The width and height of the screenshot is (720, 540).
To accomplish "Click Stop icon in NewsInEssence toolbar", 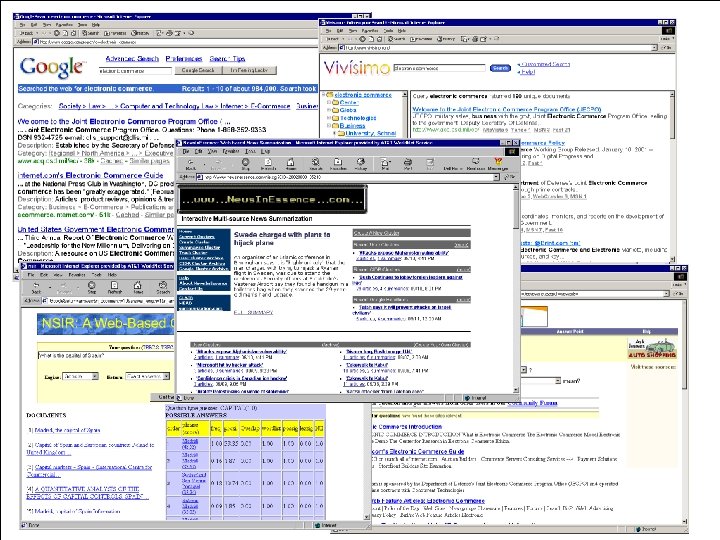I will 245,163.
